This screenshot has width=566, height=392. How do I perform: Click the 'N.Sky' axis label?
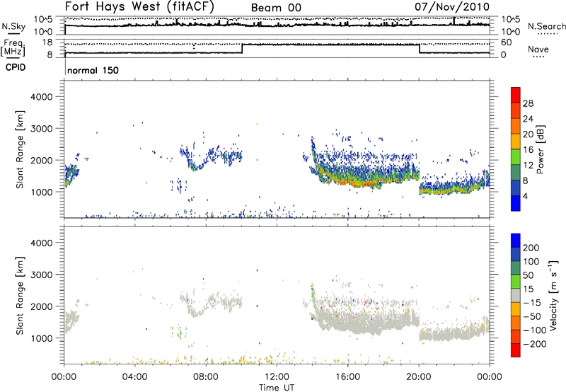tap(13, 26)
